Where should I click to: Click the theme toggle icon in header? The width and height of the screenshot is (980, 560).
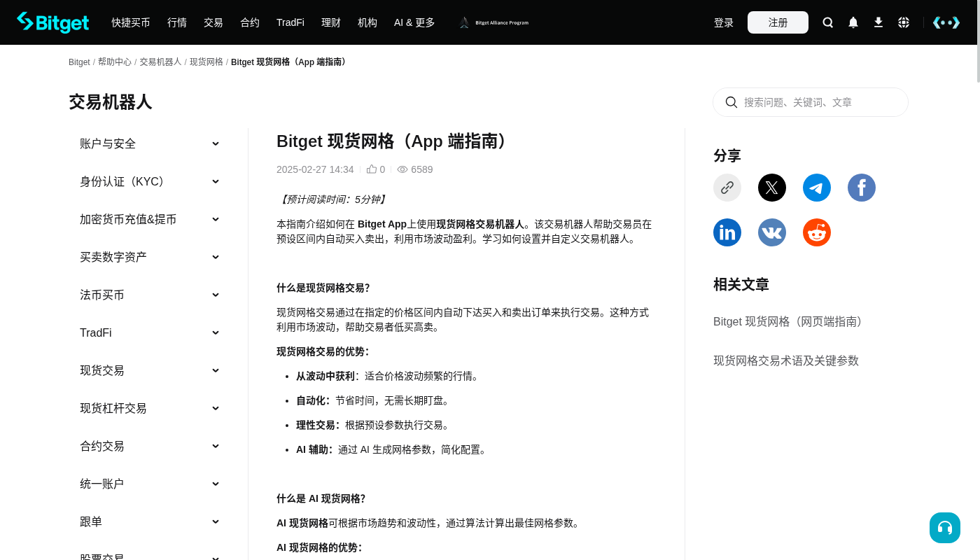pos(946,22)
